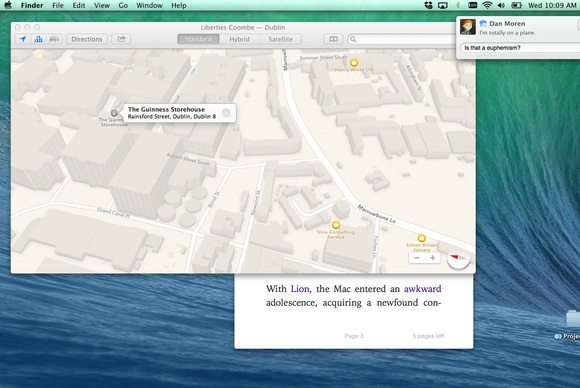Image resolution: width=580 pixels, height=388 pixels.
Task: Click the Simon Brown Joinery marker
Action: 421,238
